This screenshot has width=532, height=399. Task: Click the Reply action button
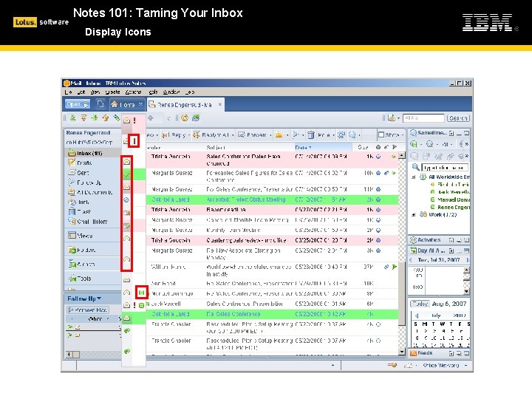[174, 135]
